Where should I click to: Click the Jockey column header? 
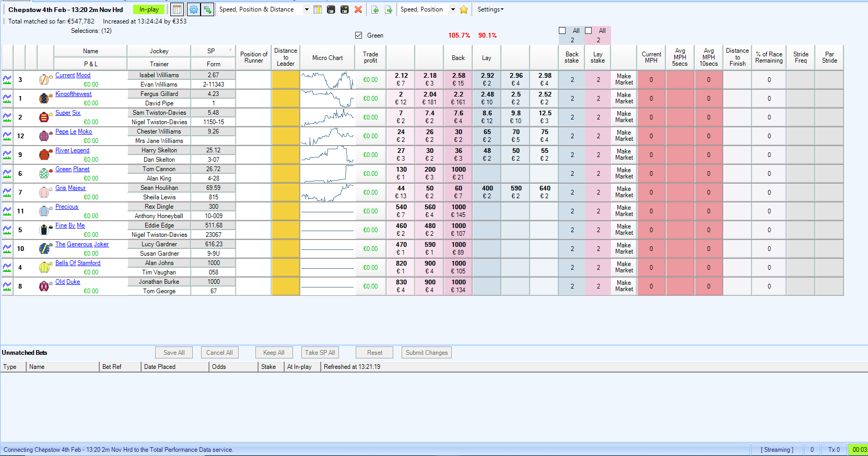click(x=159, y=51)
